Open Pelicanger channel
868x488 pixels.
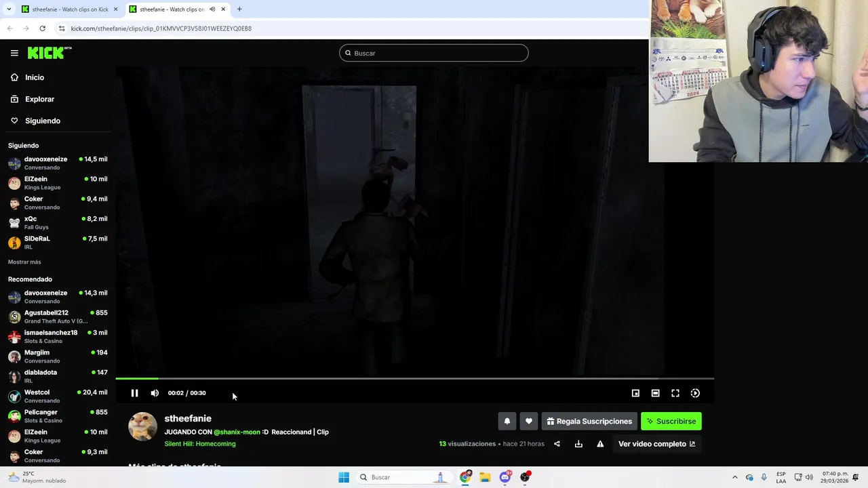(58, 416)
